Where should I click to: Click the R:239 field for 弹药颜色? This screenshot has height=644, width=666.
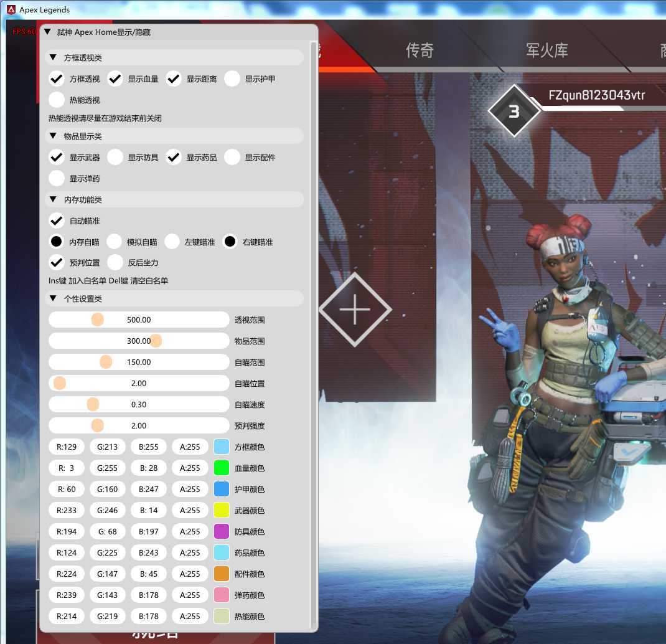(67, 595)
